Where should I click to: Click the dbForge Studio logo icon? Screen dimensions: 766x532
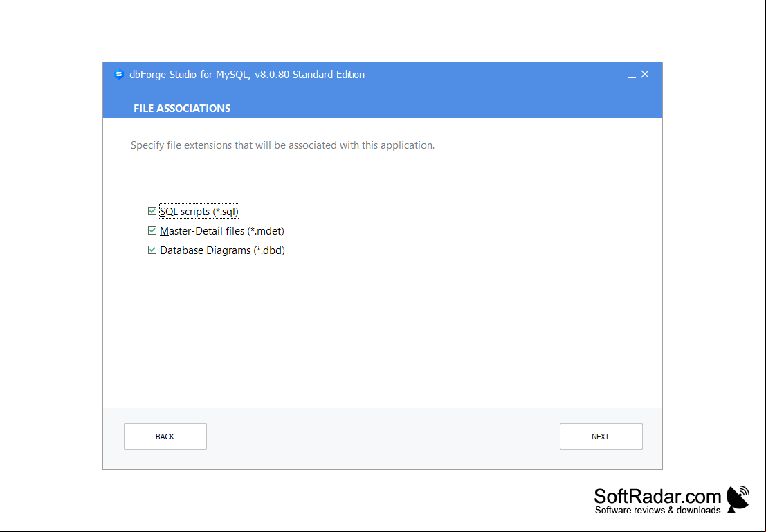point(119,75)
